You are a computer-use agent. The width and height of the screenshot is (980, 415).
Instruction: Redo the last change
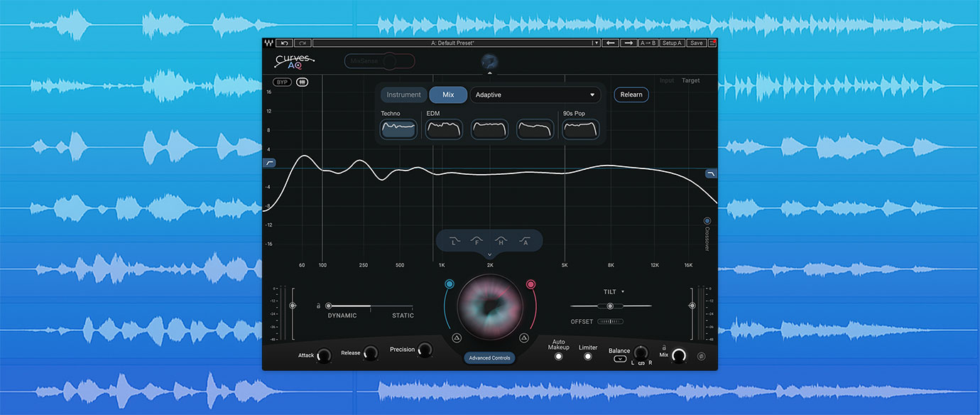pos(303,43)
